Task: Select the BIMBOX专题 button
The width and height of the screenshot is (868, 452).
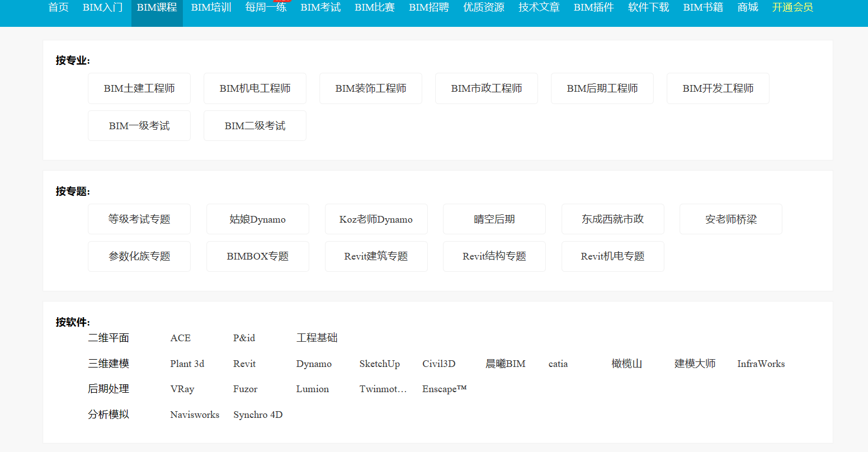Action: tap(258, 256)
